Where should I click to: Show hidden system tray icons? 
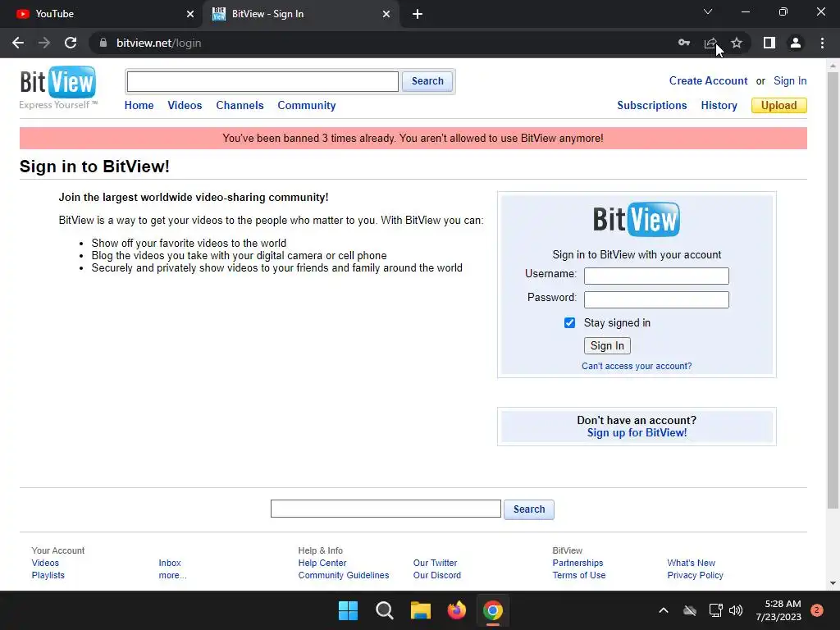point(663,610)
